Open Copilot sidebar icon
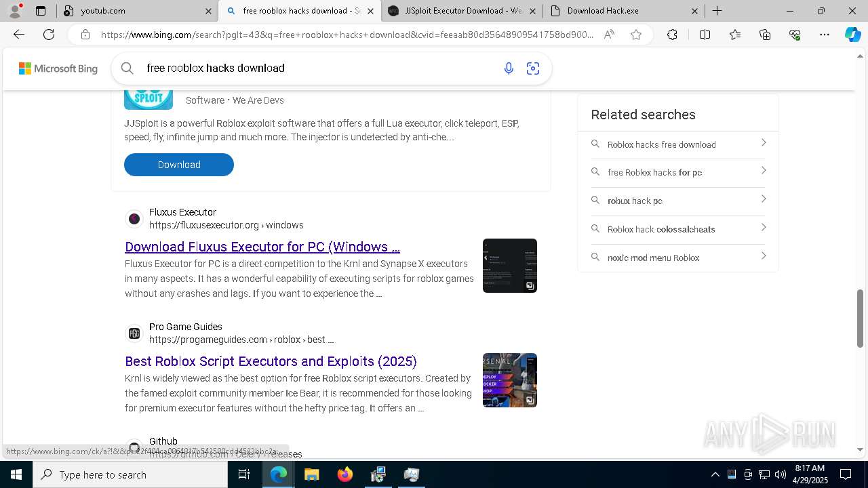The width and height of the screenshot is (868, 488). [x=852, y=35]
